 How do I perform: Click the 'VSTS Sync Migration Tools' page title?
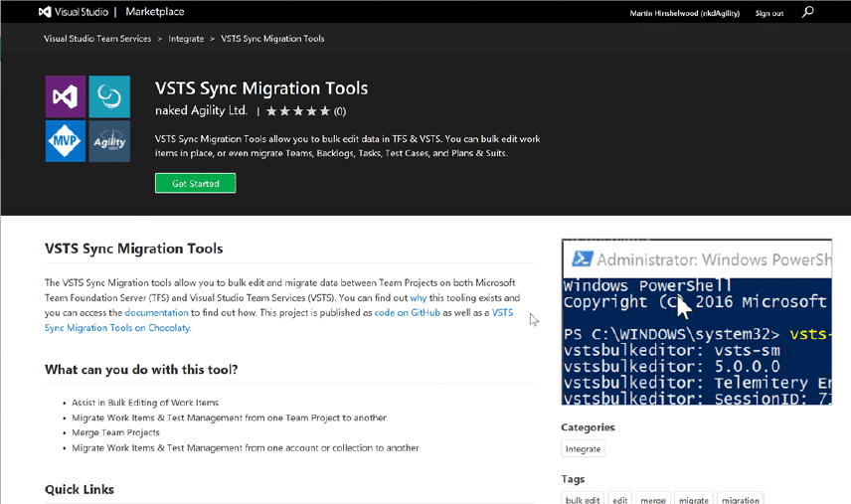(x=261, y=87)
